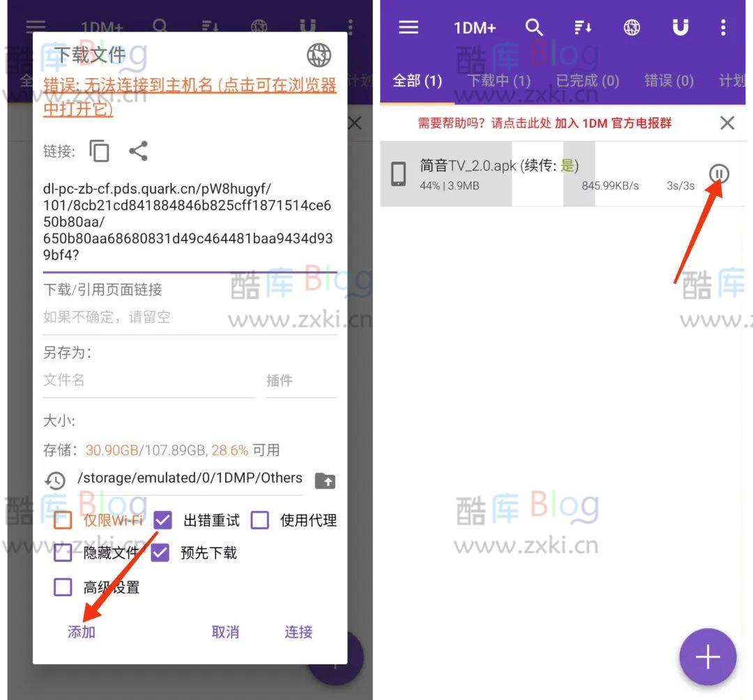Open the search in 1DM+ toolbar
This screenshot has width=753, height=700.
pyautogui.click(x=535, y=28)
